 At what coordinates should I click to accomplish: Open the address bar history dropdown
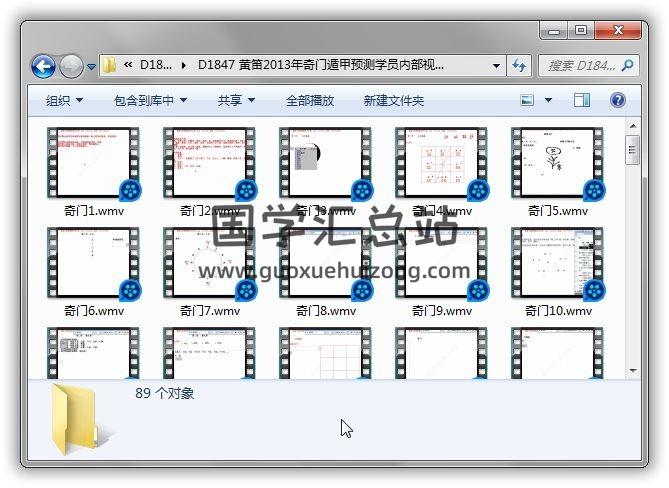pos(496,66)
